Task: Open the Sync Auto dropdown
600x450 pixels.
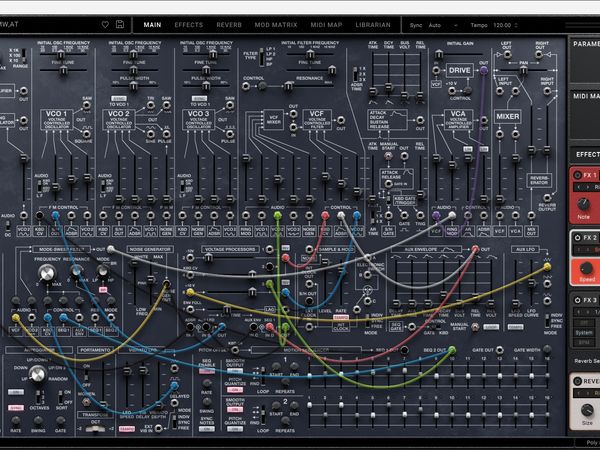Action: tap(443, 25)
